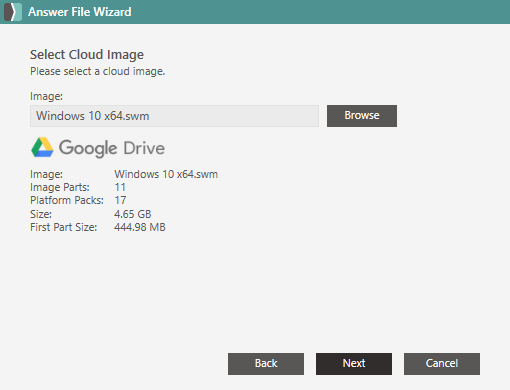Click the Google Drive wordmark text
The width and height of the screenshot is (510, 390).
point(112,148)
